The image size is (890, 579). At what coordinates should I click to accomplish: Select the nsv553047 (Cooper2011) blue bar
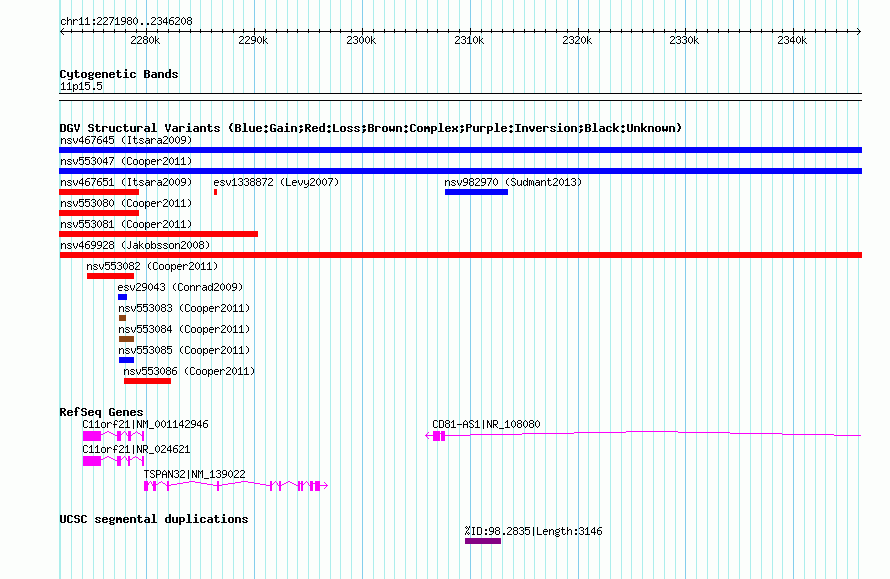[x=460, y=171]
